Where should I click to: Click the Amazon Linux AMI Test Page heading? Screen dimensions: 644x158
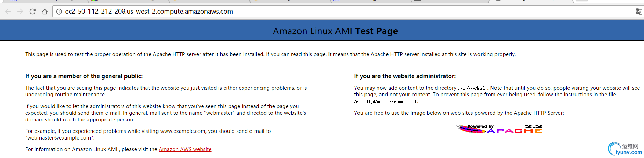pos(335,31)
